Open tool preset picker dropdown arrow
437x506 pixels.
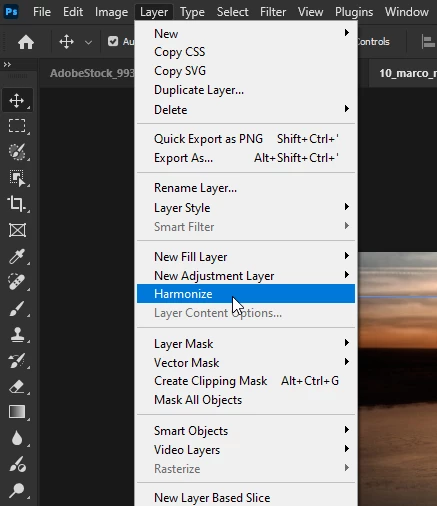coord(88,42)
